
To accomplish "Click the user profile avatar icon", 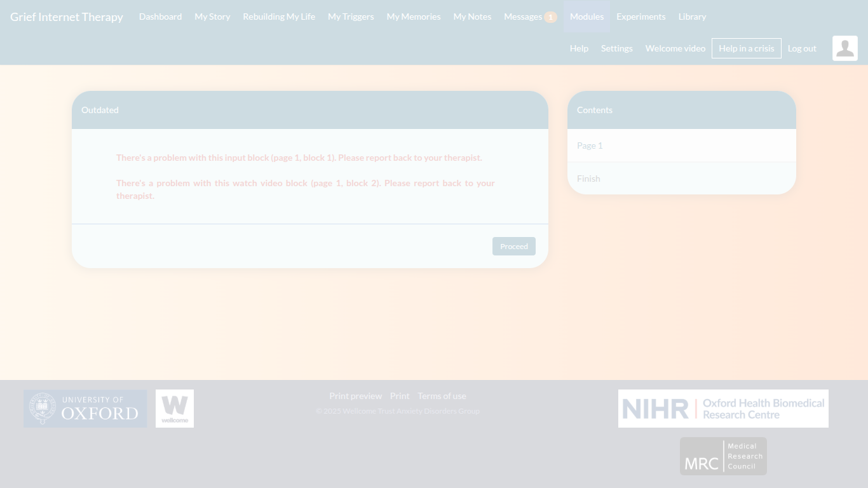I will tap(844, 48).
